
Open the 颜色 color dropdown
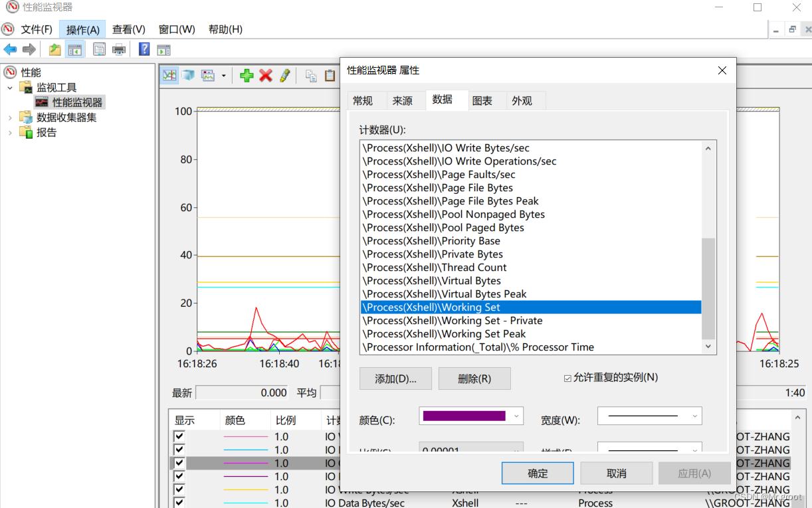point(515,414)
